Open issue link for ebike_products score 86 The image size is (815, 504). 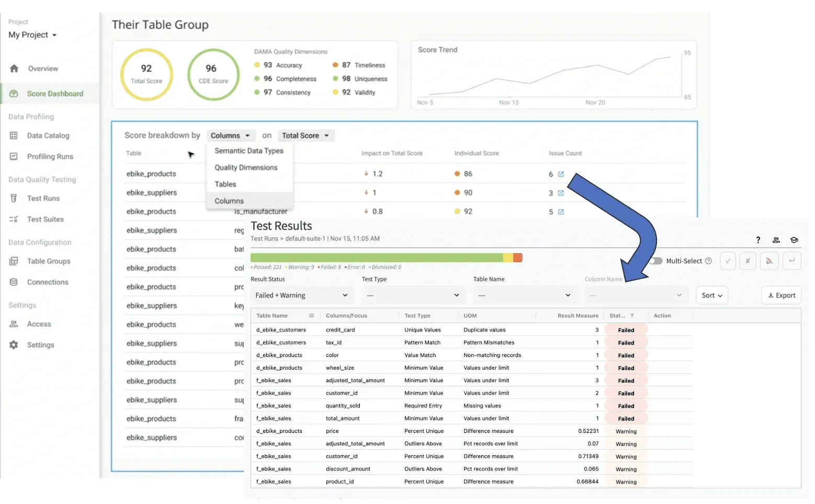[561, 174]
